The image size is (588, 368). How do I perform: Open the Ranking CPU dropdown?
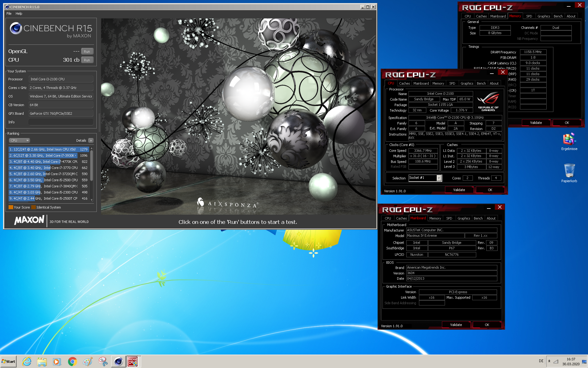tap(19, 140)
